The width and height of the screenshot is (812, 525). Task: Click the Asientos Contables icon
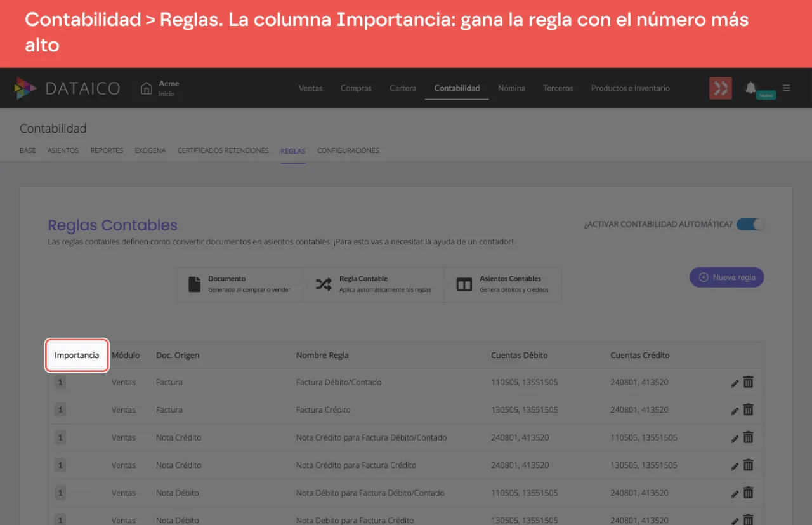coord(464,284)
